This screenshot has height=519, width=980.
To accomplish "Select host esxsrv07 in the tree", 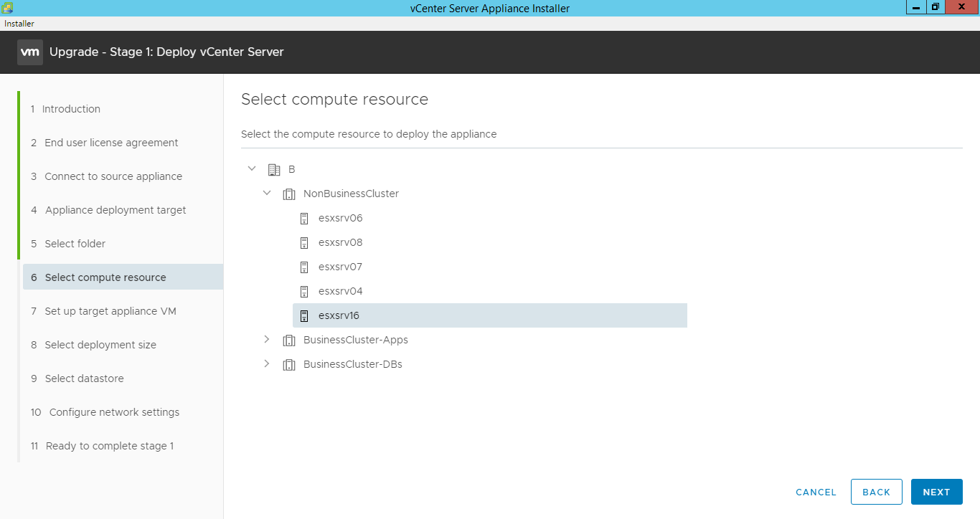I will 339,266.
